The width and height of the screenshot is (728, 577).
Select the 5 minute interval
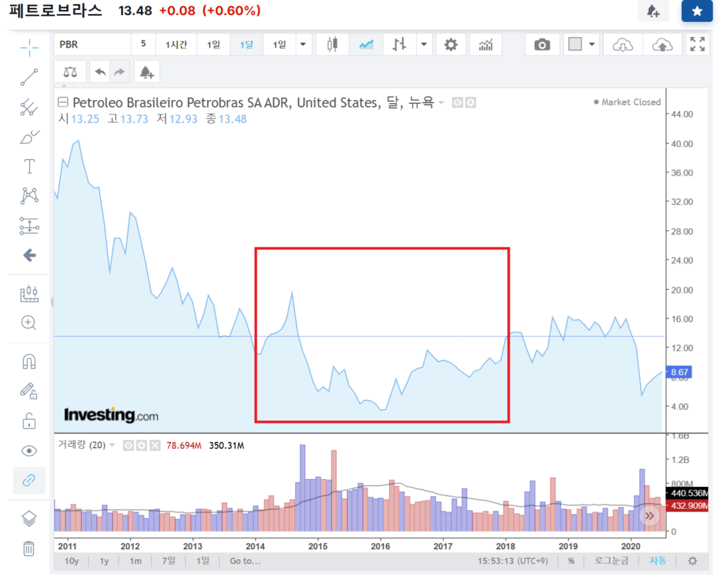[x=144, y=44]
